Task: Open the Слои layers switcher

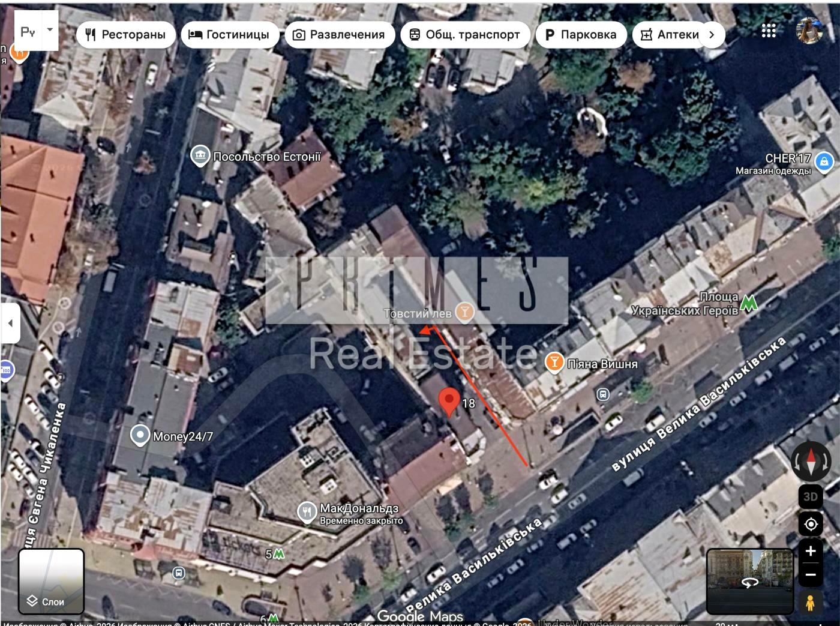Action: [x=52, y=581]
